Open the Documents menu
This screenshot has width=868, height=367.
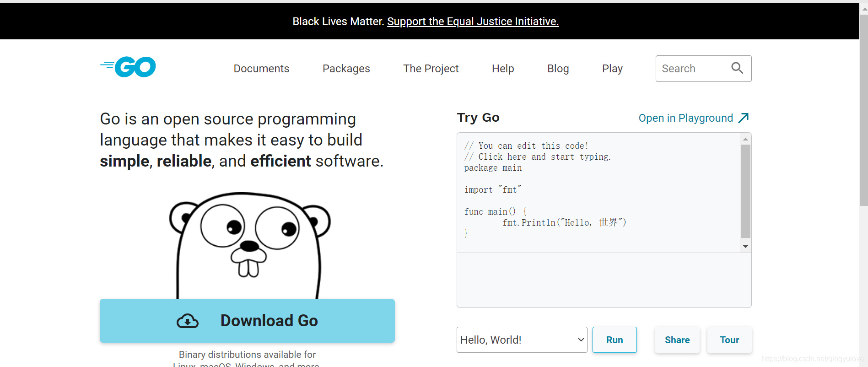(261, 69)
